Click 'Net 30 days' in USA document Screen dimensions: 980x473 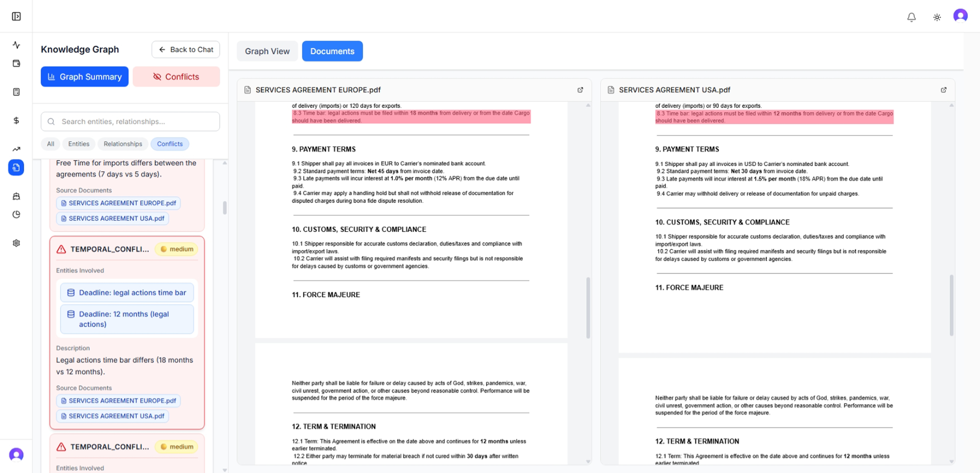pos(746,171)
